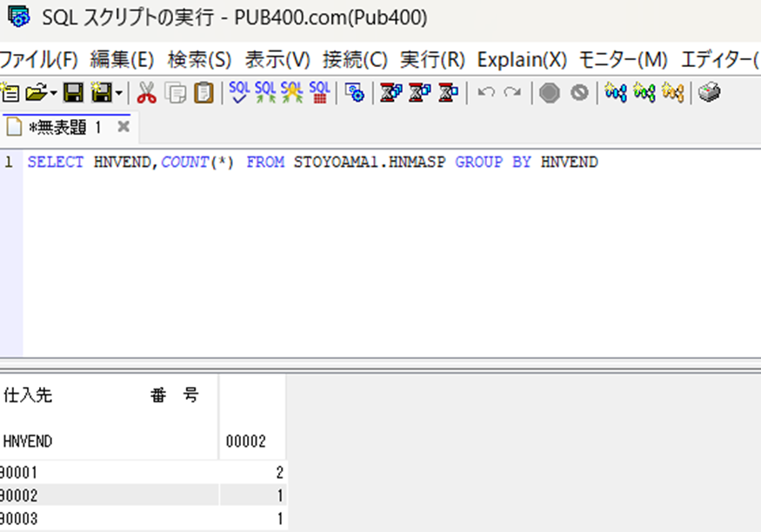761x532 pixels.
Task: Click the third Visual Explain diagram icon
Action: 672,92
